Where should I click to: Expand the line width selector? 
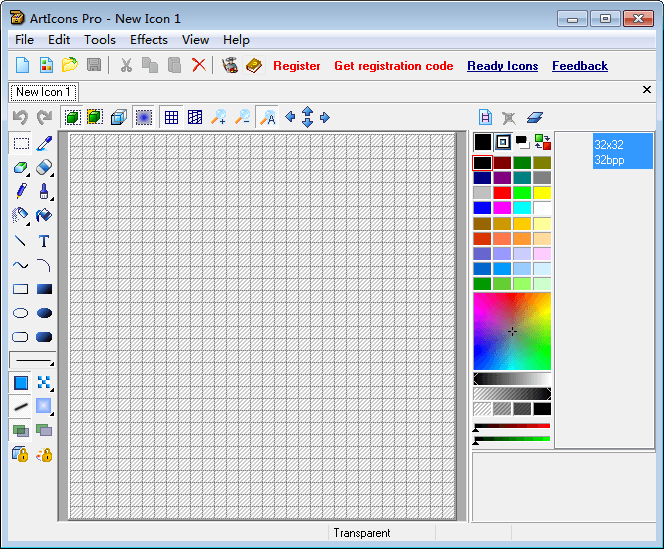pos(52,366)
